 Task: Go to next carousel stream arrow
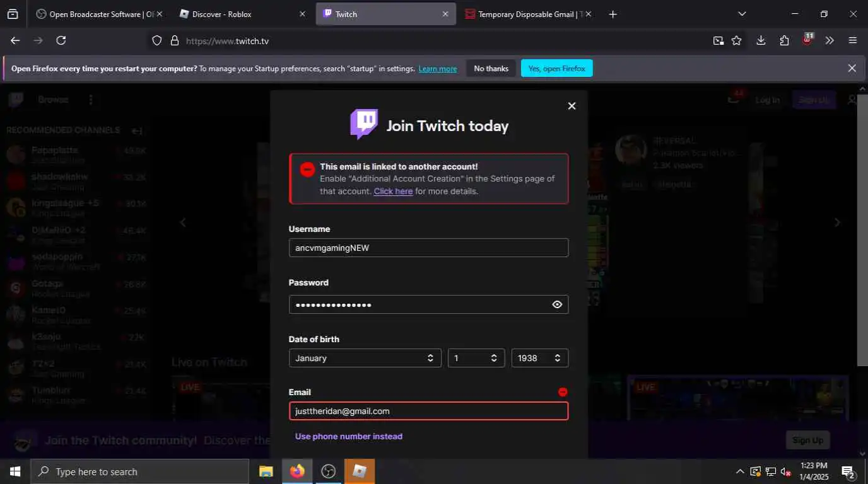click(838, 222)
